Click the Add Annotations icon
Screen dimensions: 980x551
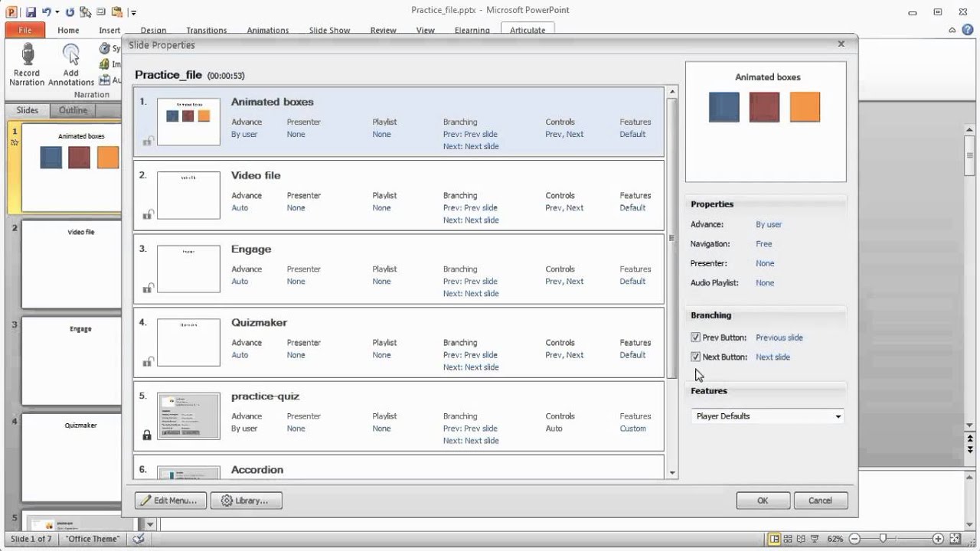click(71, 55)
